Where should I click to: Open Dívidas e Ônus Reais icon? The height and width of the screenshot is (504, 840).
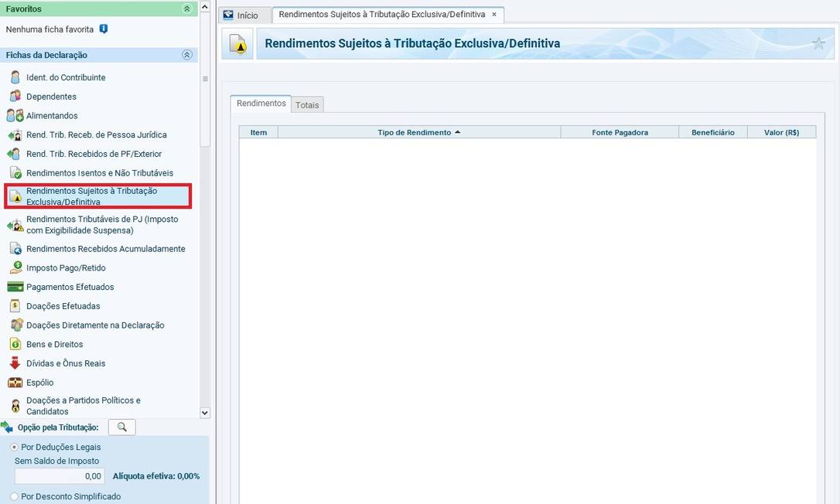pyautogui.click(x=15, y=363)
